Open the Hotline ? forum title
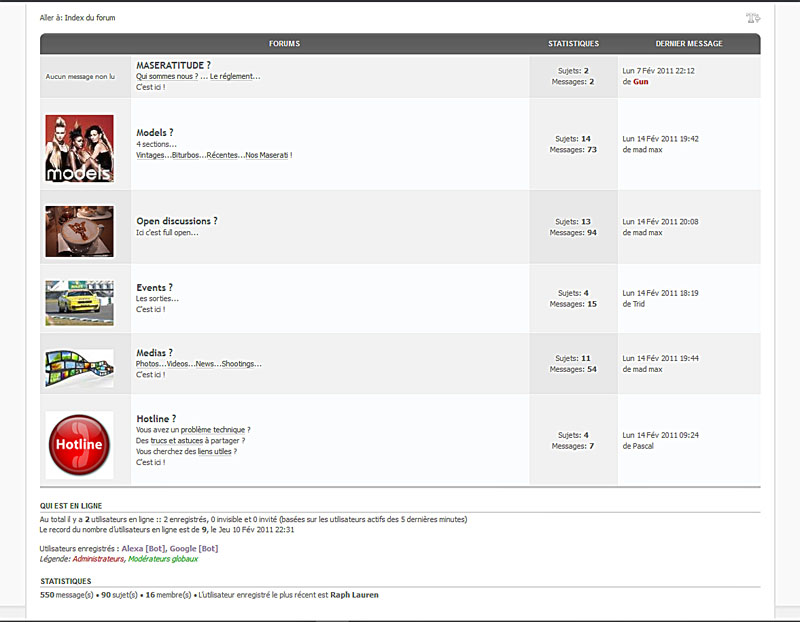The width and height of the screenshot is (800, 622). pyautogui.click(x=156, y=419)
